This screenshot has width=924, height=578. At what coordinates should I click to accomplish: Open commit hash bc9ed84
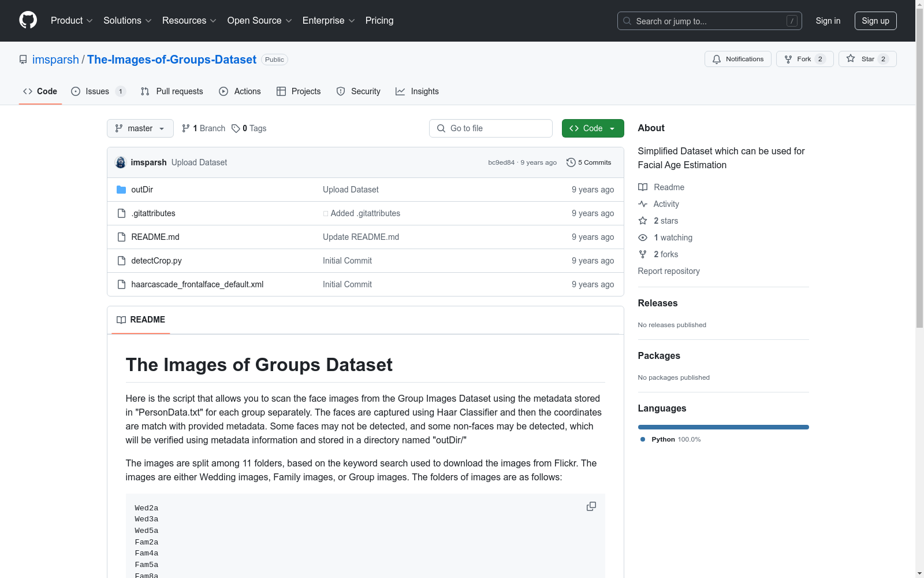point(501,162)
